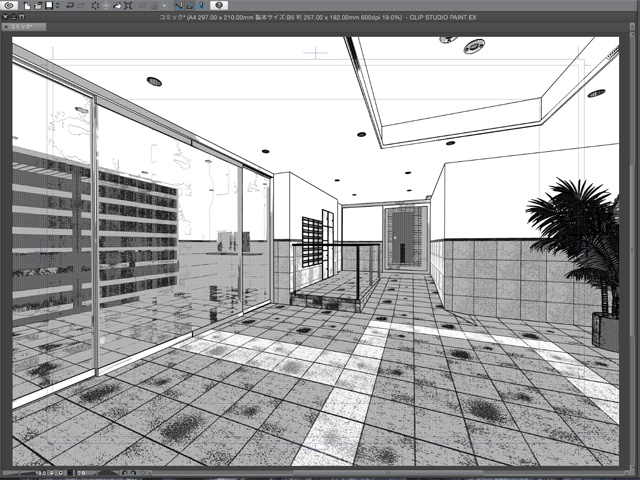Save the document with the Save icon
The image size is (640, 480).
coord(49,5)
